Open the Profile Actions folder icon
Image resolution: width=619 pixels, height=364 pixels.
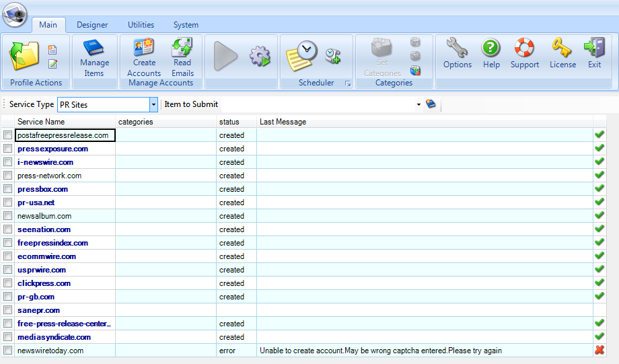(x=24, y=56)
